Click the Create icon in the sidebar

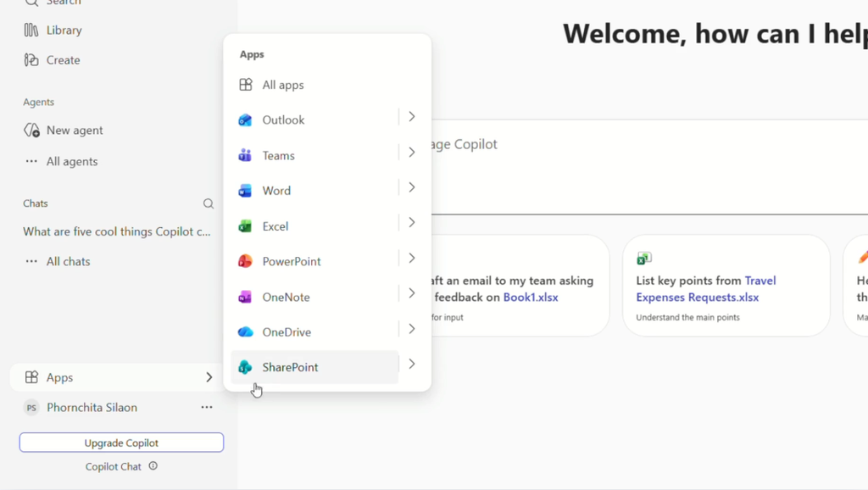pyautogui.click(x=31, y=60)
